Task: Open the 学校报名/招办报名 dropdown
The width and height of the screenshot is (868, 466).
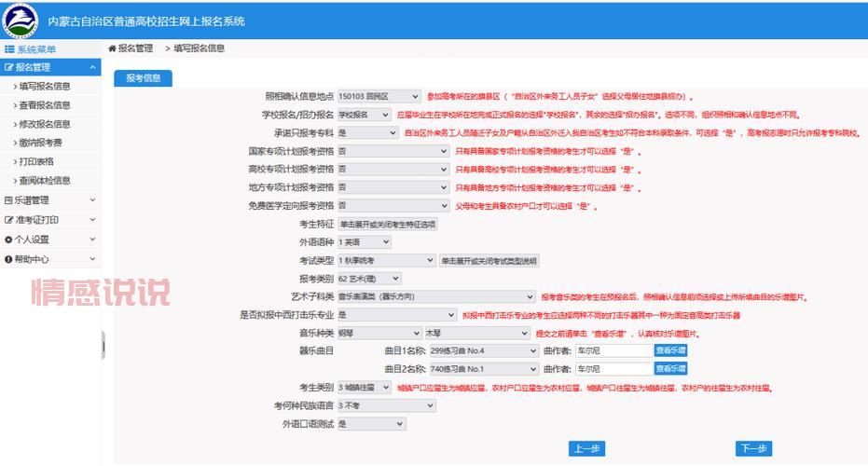Action: (x=365, y=115)
